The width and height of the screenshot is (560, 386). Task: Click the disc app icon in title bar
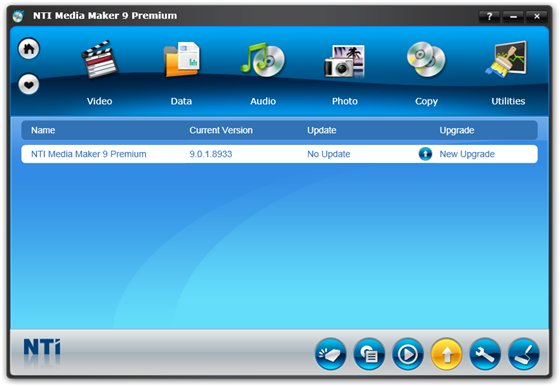click(18, 16)
